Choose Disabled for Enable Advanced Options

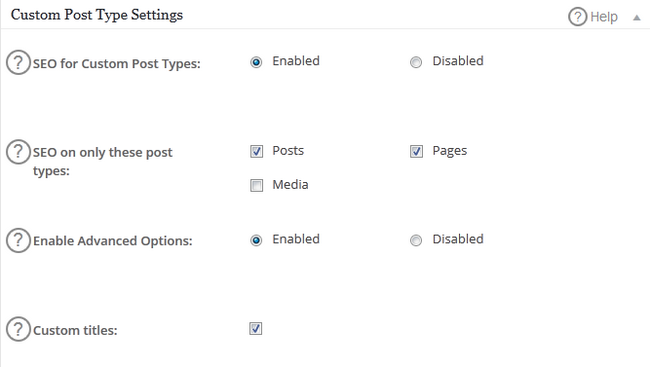tap(416, 241)
